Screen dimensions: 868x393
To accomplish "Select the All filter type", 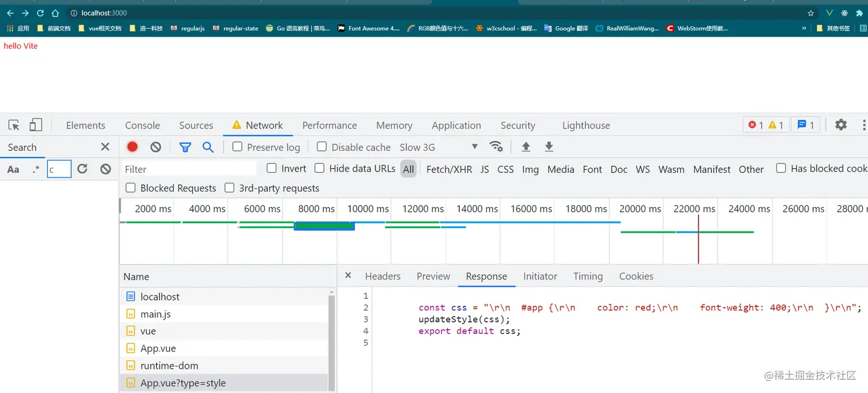I will (x=408, y=169).
